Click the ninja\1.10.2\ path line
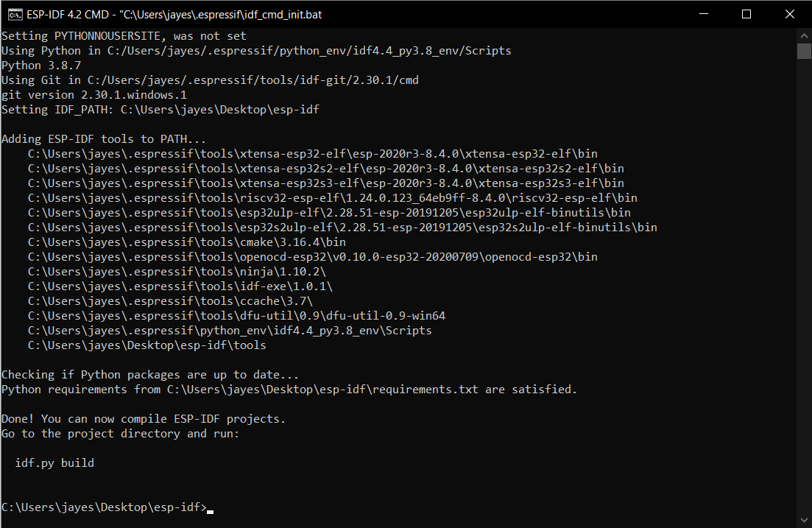The width and height of the screenshot is (812, 528). pos(177,272)
